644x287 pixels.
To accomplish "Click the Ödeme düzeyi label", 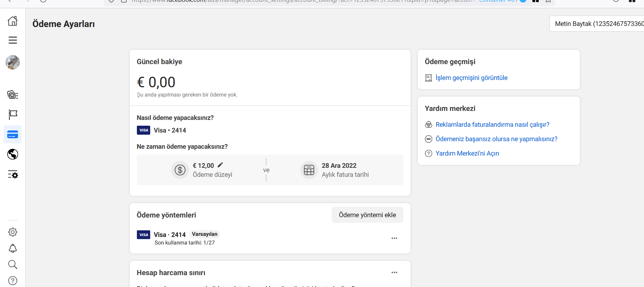I will 213,175.
